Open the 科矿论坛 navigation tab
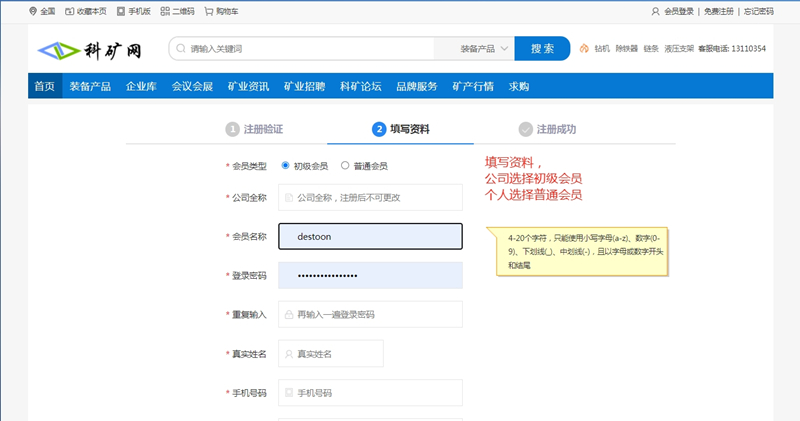 coord(360,86)
